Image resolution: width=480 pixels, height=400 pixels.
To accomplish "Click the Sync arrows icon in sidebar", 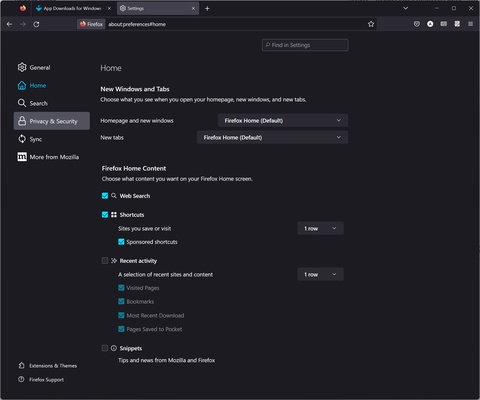I will (22, 139).
